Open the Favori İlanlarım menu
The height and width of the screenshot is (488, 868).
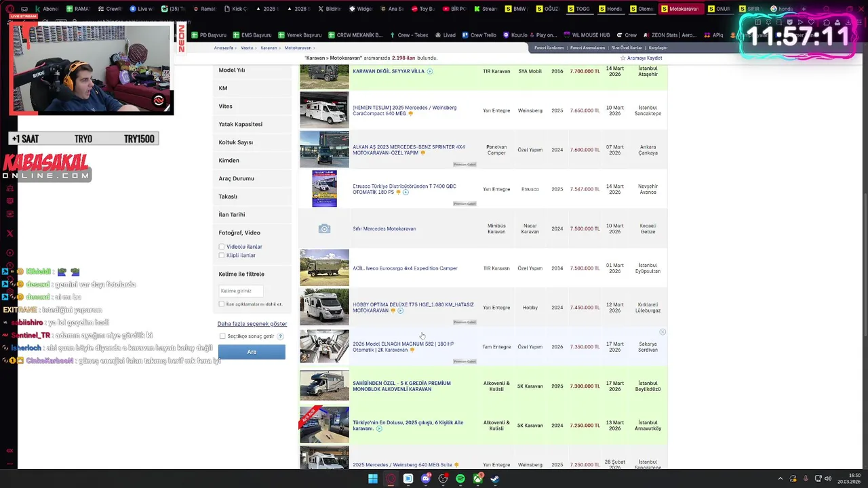pos(549,48)
